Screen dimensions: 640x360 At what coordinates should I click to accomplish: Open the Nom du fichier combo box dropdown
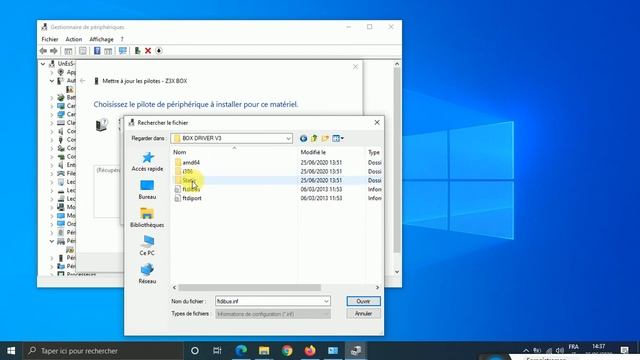point(326,301)
